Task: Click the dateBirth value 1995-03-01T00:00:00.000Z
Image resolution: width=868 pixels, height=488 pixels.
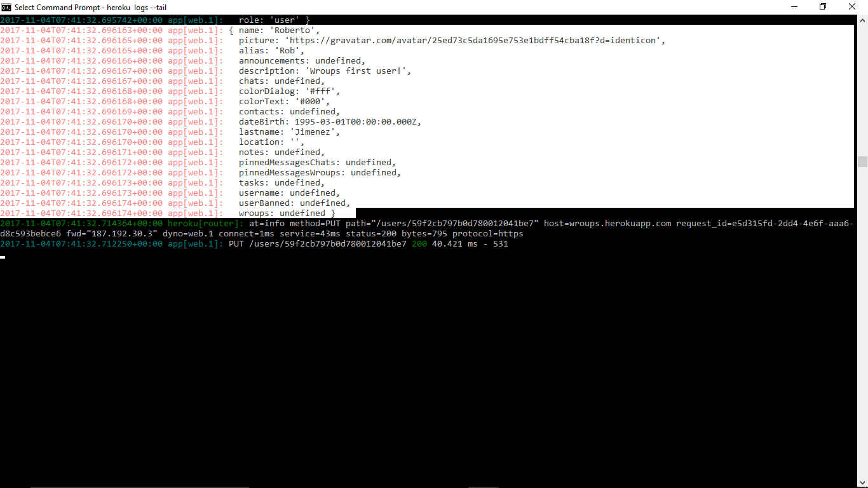Action: 355,122
